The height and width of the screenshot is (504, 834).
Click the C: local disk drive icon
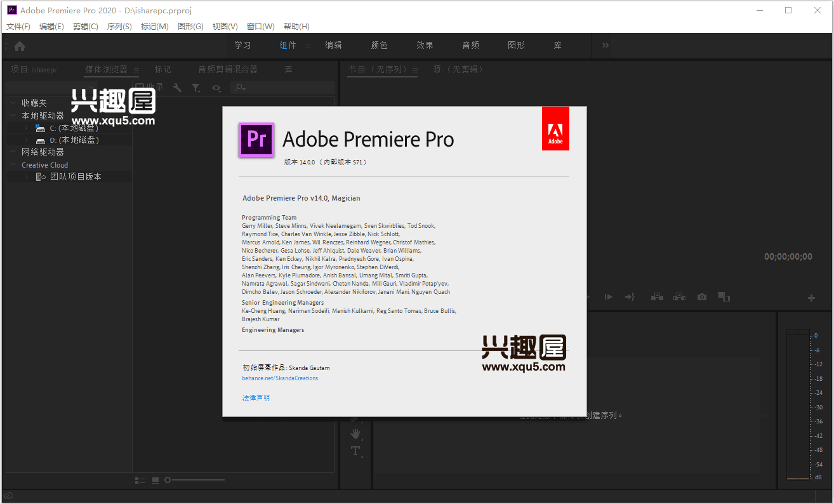pos(41,128)
